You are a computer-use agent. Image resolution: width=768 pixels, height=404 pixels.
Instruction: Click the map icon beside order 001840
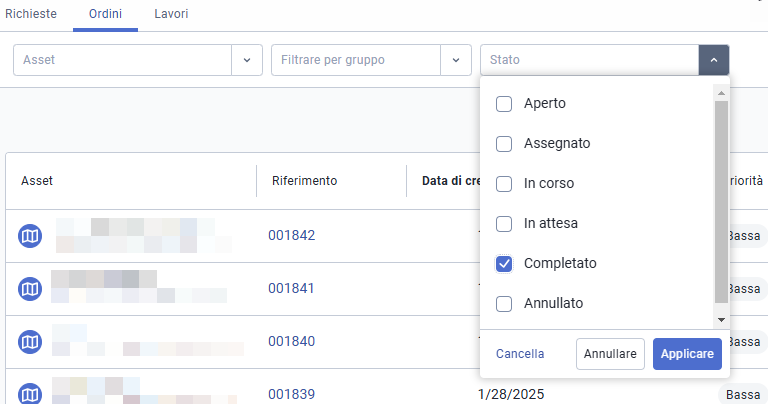click(30, 342)
